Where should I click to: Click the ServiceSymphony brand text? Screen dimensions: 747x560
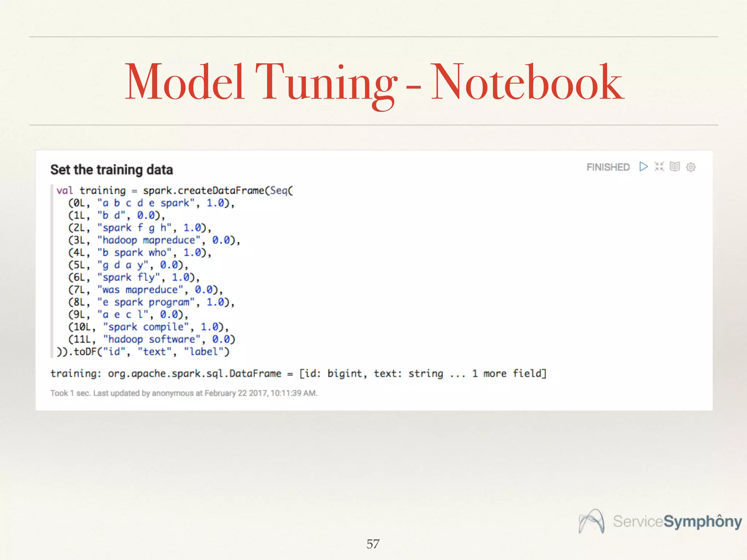tap(677, 521)
